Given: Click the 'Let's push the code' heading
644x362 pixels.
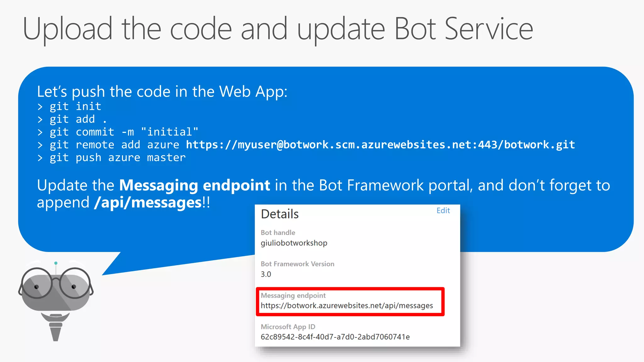Looking at the screenshot, I should [162, 92].
